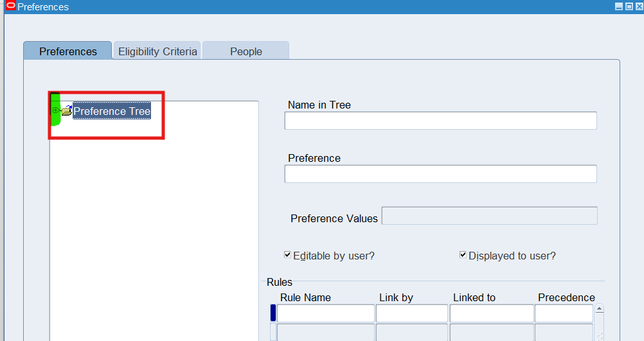This screenshot has height=341, width=644.
Task: Select the first Linked to cell
Action: coord(492,313)
